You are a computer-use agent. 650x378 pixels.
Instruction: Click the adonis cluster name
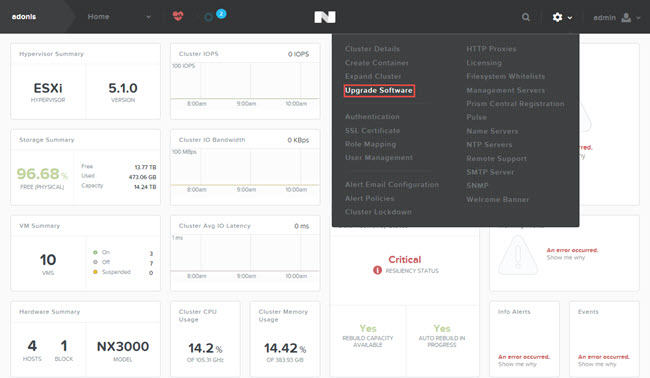[24, 17]
